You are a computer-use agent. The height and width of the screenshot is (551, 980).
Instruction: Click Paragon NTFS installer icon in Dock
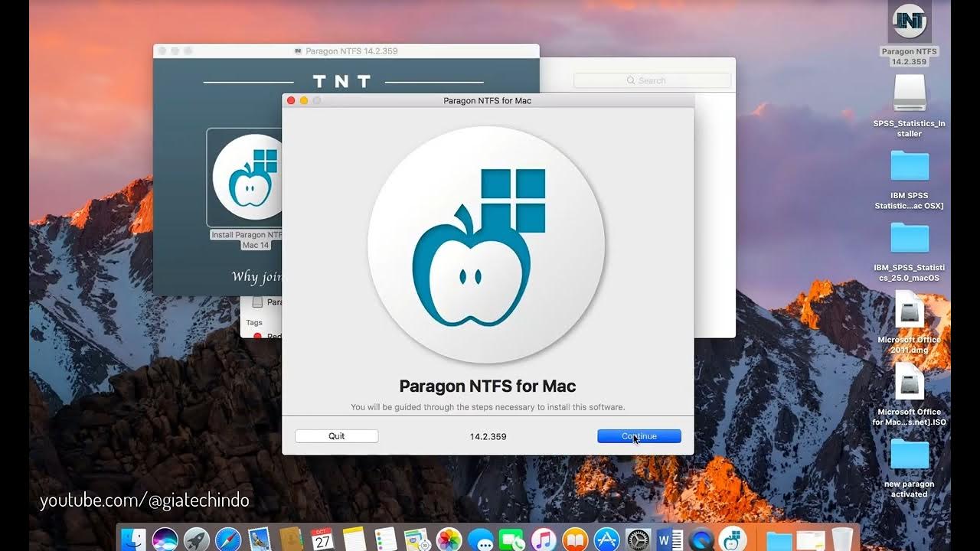point(733,540)
